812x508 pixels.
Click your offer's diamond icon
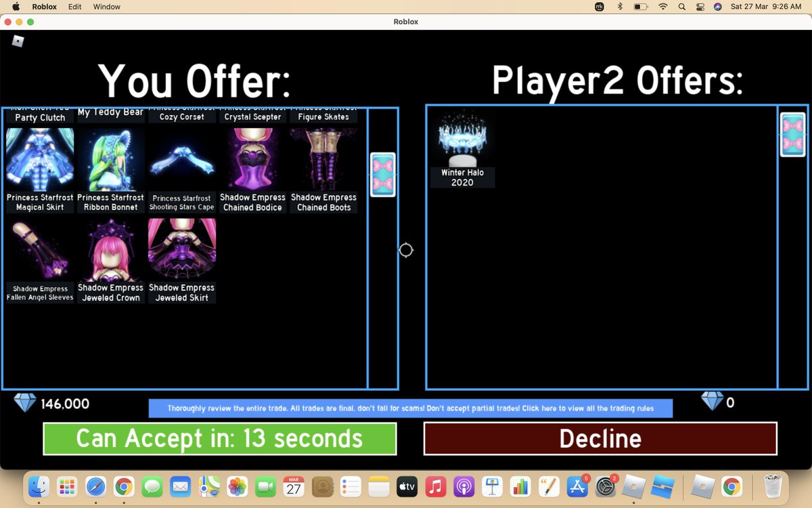pyautogui.click(x=25, y=404)
